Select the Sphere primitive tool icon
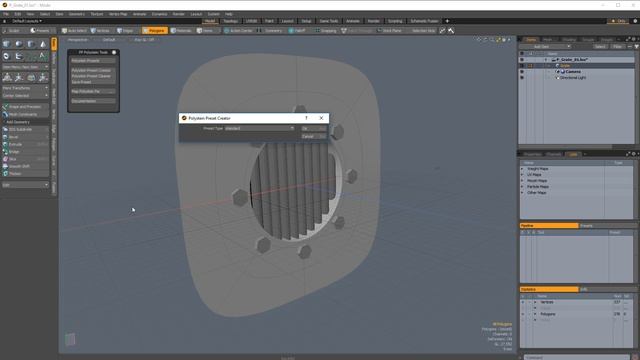The width and height of the screenshot is (640, 360). click(19, 44)
